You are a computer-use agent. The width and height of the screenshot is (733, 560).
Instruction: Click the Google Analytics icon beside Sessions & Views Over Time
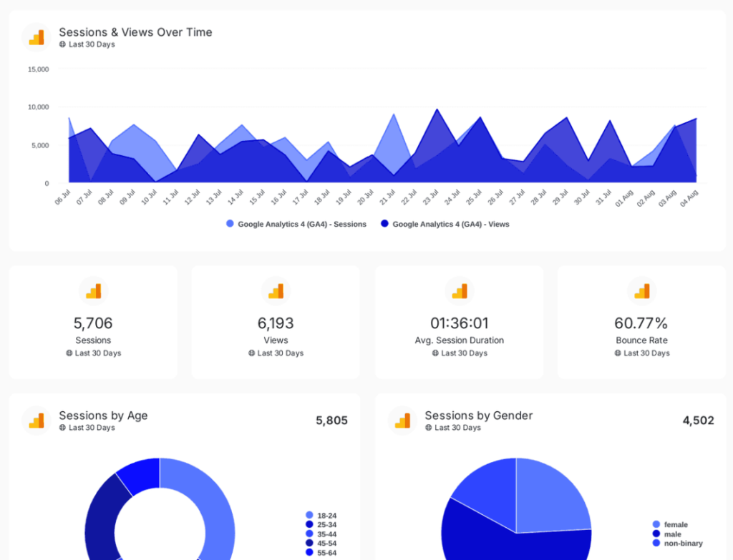click(x=37, y=37)
